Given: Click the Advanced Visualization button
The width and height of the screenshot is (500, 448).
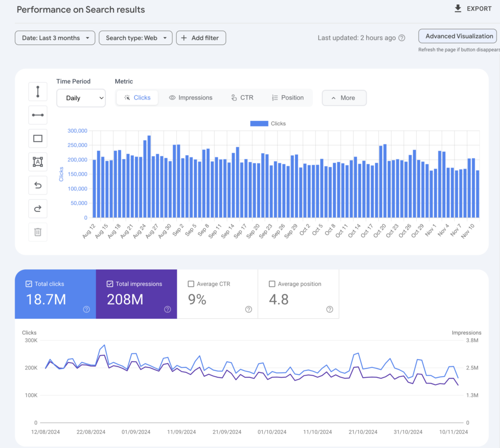Looking at the screenshot, I should click(x=458, y=36).
